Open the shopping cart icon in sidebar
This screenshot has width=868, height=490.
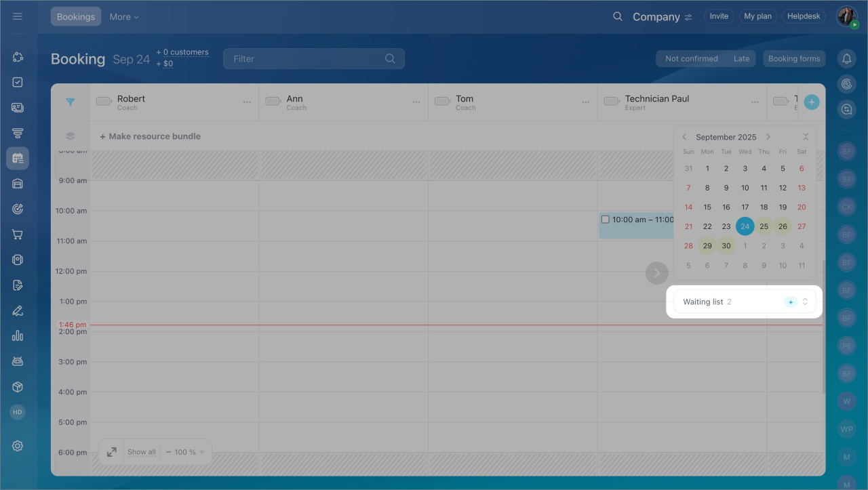[18, 234]
